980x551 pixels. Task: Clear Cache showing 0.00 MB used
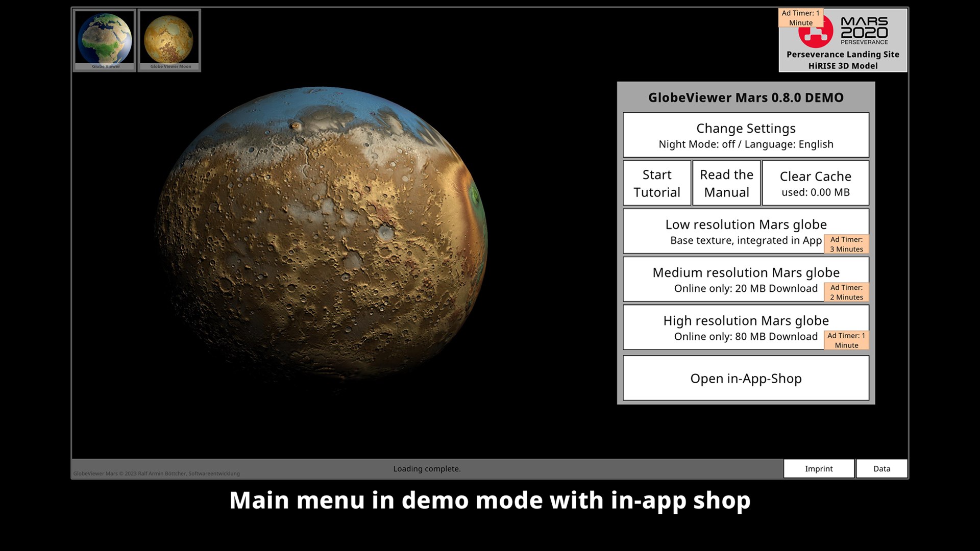pos(815,183)
